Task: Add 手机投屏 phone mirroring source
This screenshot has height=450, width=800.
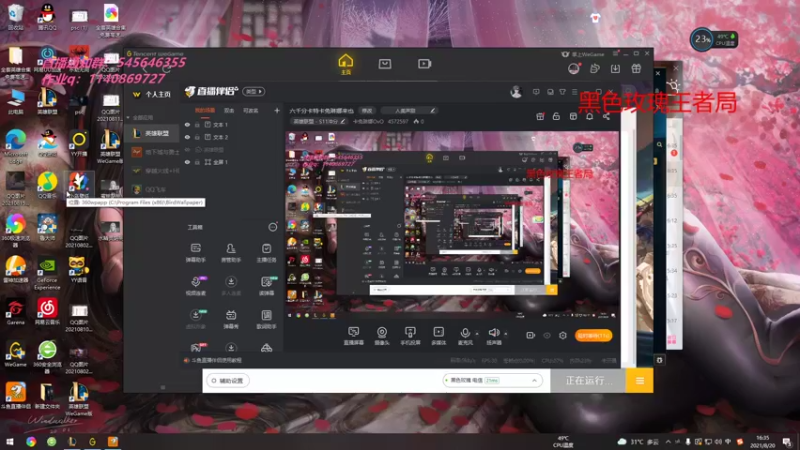Action: (410, 336)
